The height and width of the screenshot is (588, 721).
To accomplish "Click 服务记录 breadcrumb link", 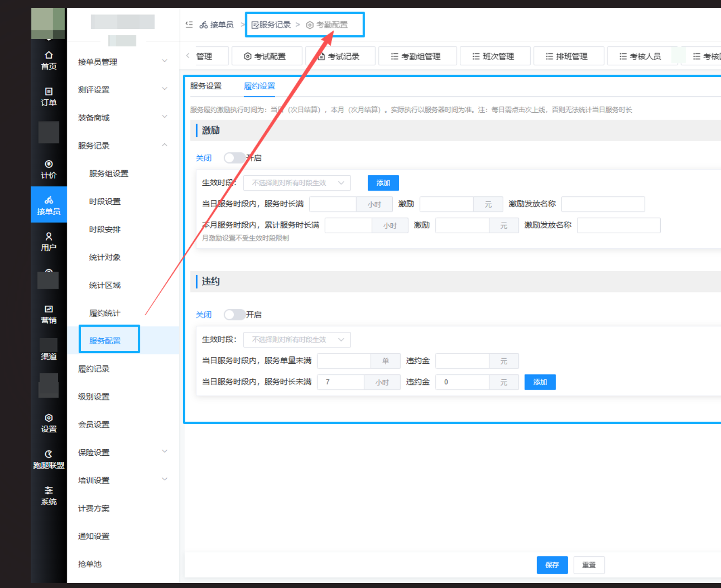I will [271, 25].
